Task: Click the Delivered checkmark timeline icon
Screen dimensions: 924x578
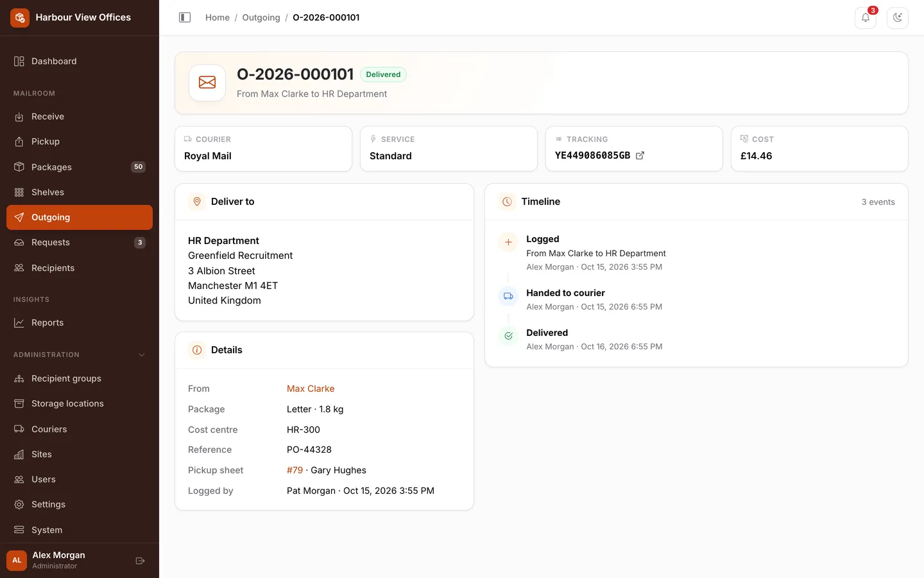Action: 508,336
